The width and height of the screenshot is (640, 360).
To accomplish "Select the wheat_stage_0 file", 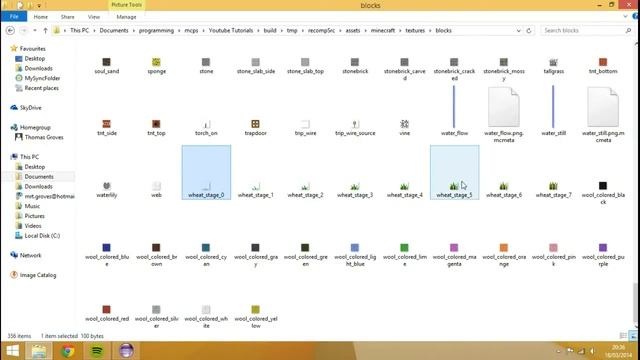I will [x=206, y=172].
